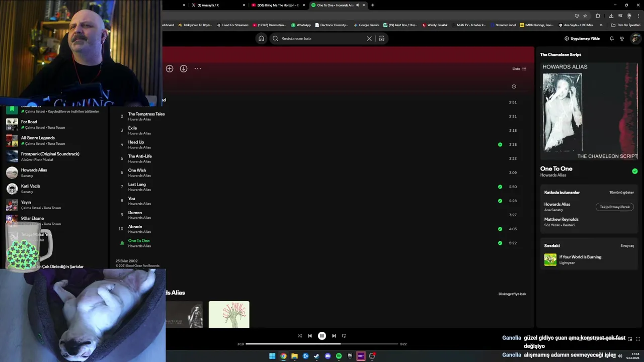Pause the current song
Viewport: 644px width, 362px height.
tap(322, 336)
